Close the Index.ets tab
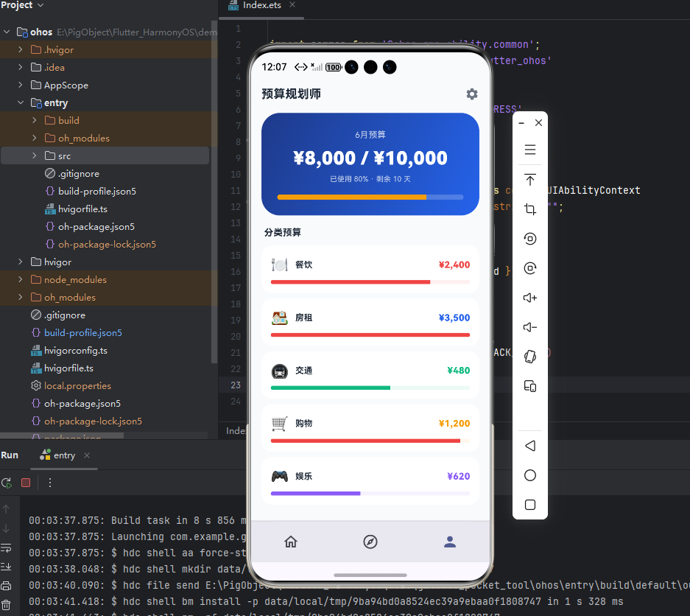This screenshot has height=616, width=690. pyautogui.click(x=292, y=5)
